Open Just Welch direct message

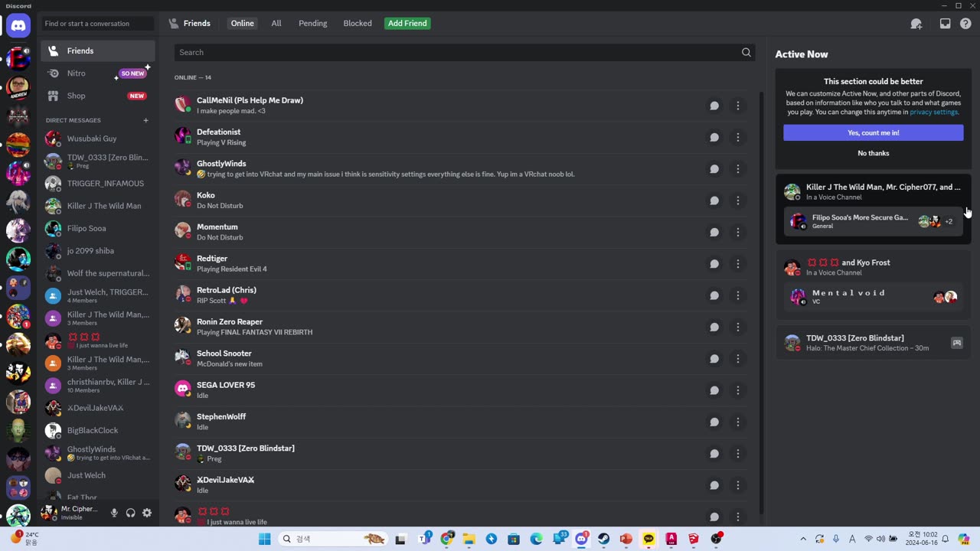[x=98, y=475]
